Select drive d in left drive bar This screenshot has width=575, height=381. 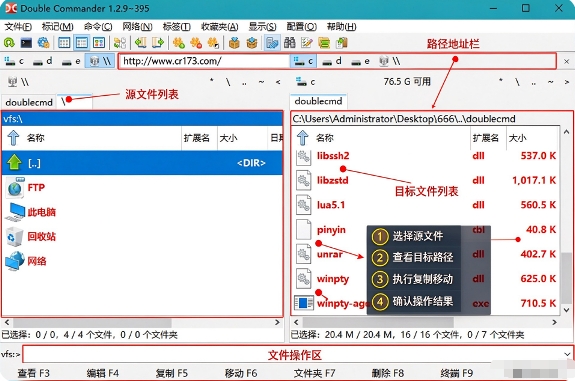[x=42, y=61]
